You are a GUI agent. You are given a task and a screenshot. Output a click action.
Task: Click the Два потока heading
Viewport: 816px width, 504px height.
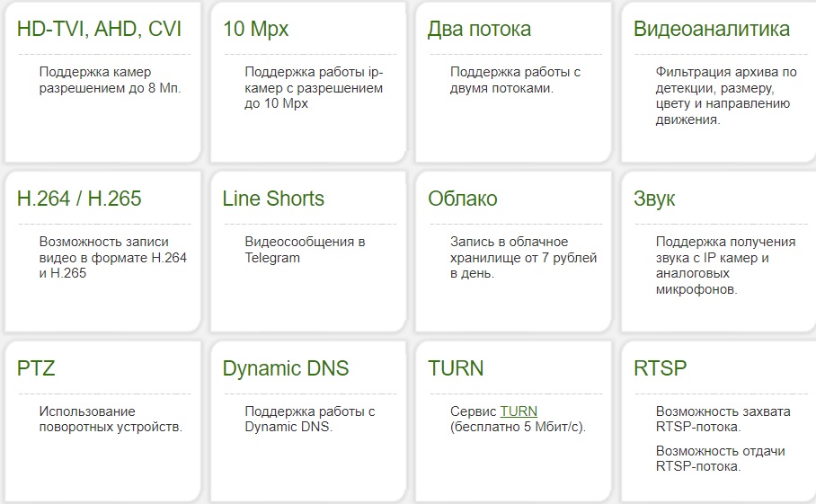click(x=479, y=30)
